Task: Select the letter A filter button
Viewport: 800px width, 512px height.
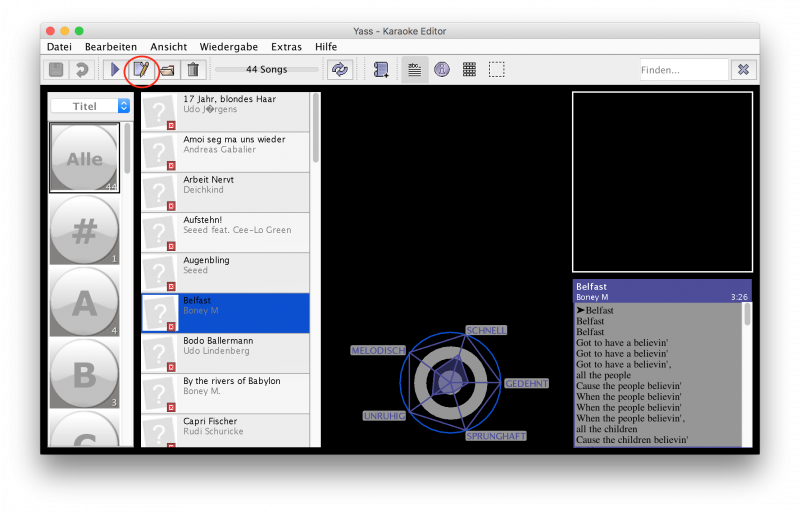Action: click(85, 302)
